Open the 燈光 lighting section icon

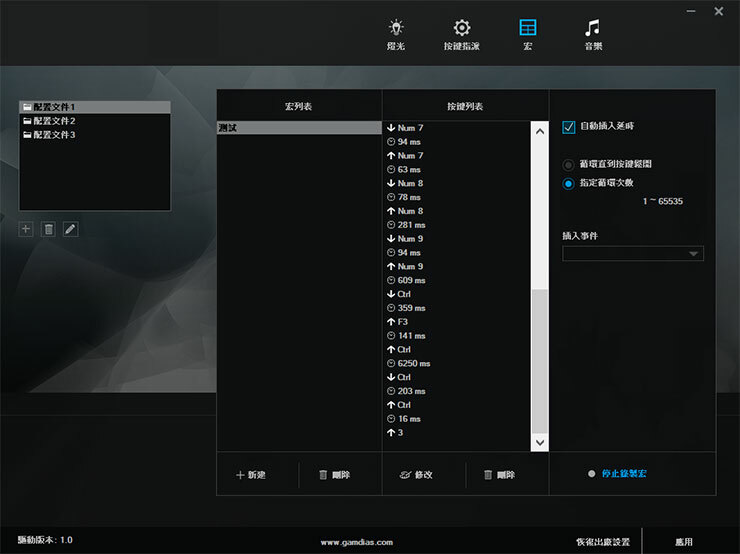tap(396, 29)
